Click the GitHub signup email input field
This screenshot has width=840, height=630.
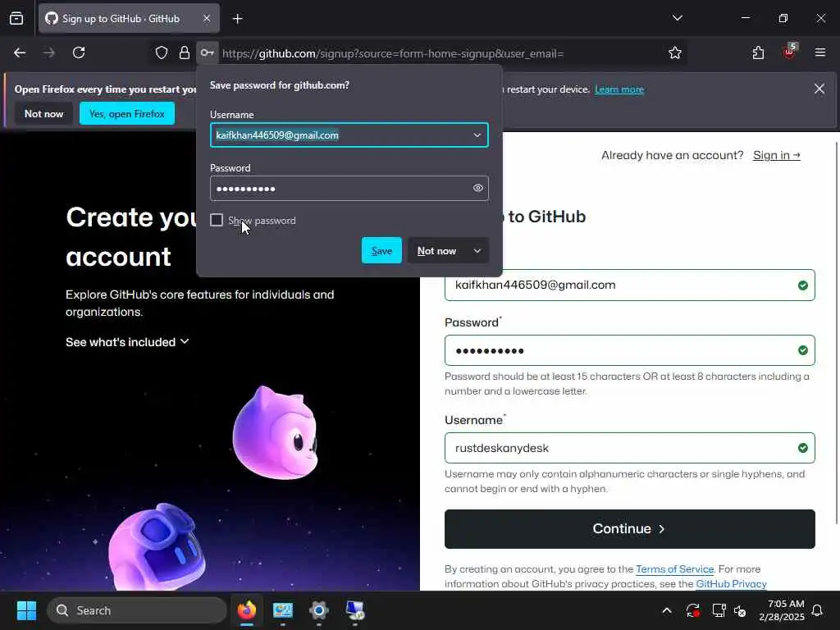pyautogui.click(x=629, y=285)
